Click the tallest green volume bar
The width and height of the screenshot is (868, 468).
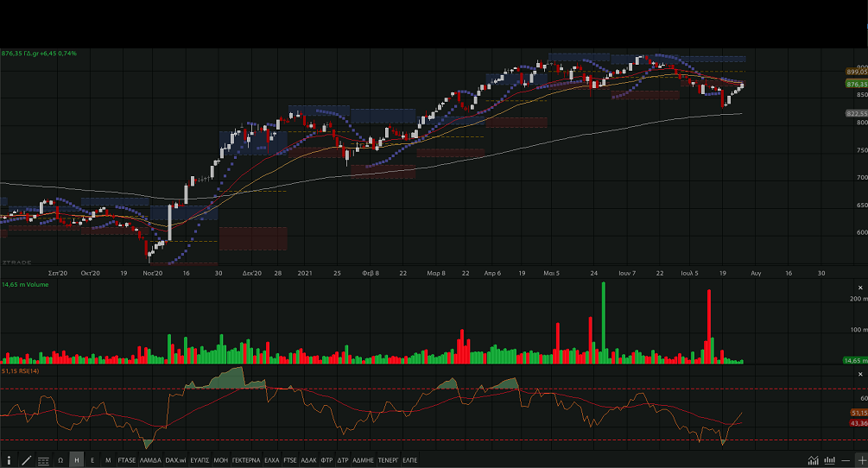(604, 323)
